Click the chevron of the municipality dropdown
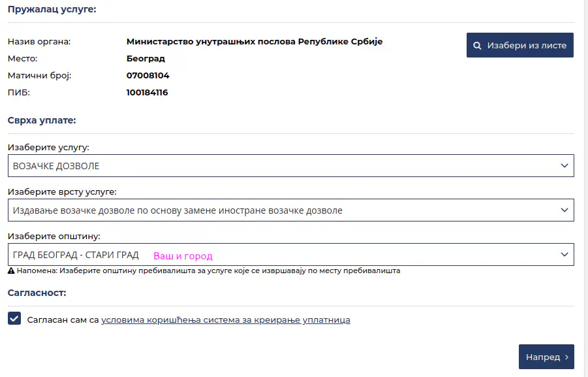This screenshot has width=588, height=377. click(x=565, y=254)
